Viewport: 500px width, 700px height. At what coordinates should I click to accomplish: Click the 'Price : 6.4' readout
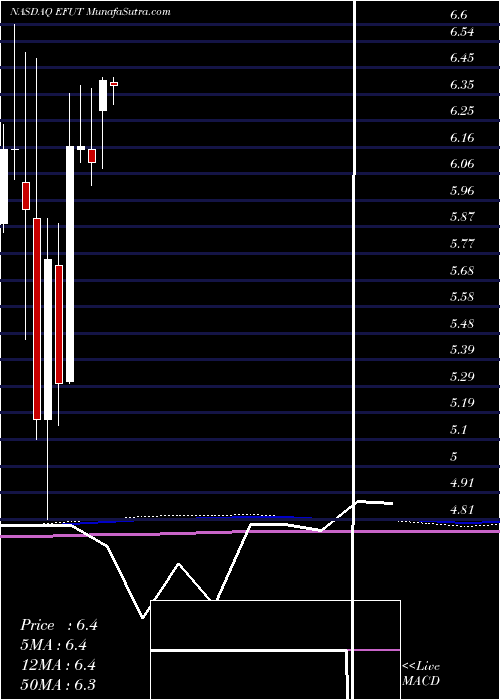click(x=59, y=625)
